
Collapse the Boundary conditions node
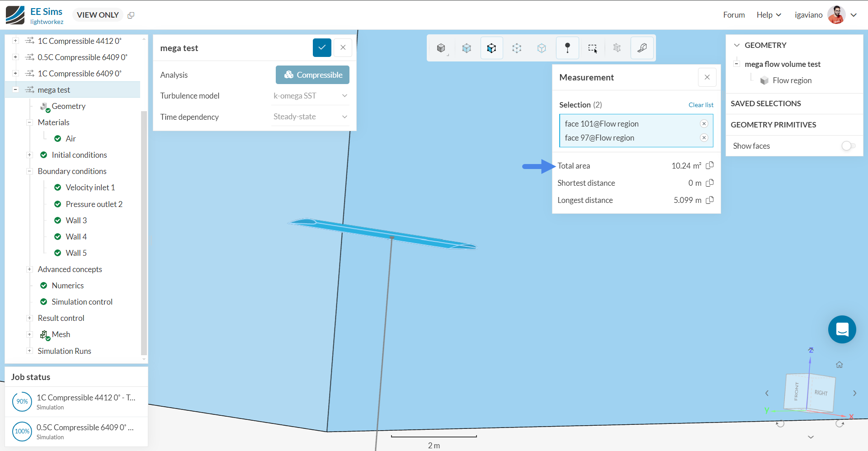pyautogui.click(x=29, y=171)
